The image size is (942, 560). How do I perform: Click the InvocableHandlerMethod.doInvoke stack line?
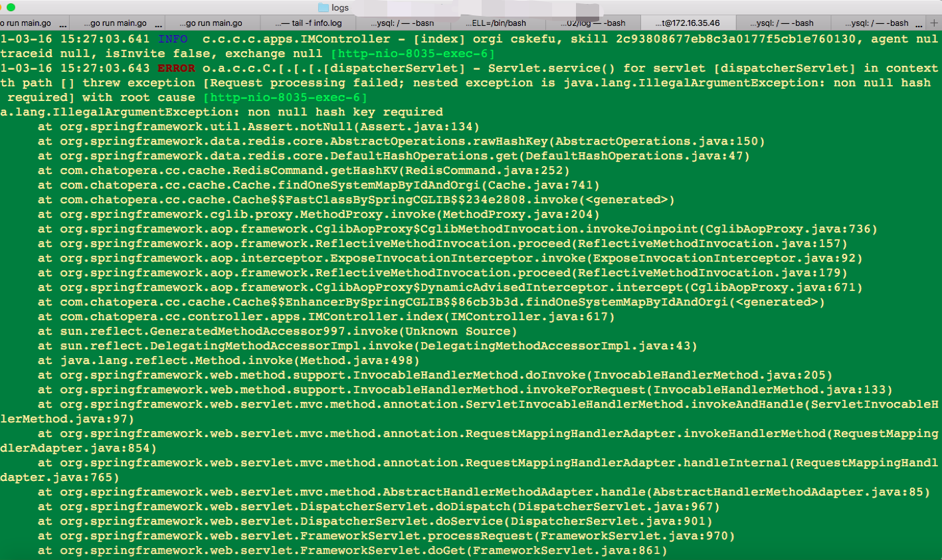(435, 375)
